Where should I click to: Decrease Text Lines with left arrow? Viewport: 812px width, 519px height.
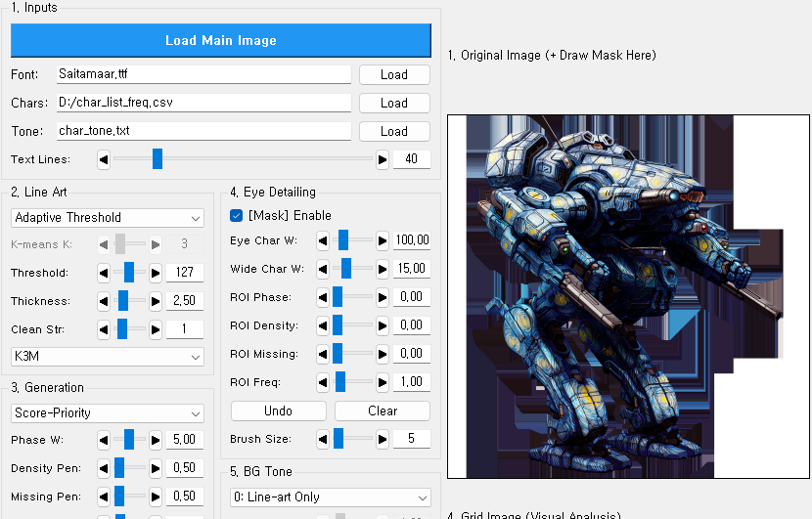click(104, 159)
